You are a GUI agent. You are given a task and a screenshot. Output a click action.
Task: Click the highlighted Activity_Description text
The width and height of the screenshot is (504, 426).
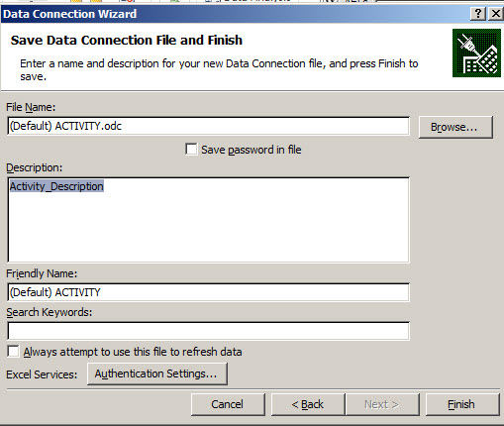click(x=56, y=186)
